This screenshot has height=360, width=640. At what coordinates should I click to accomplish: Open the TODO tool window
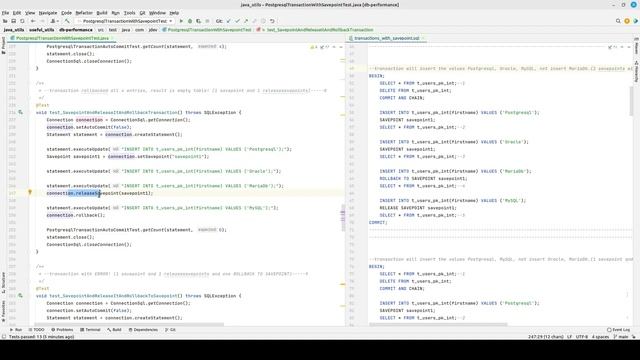coord(36,329)
